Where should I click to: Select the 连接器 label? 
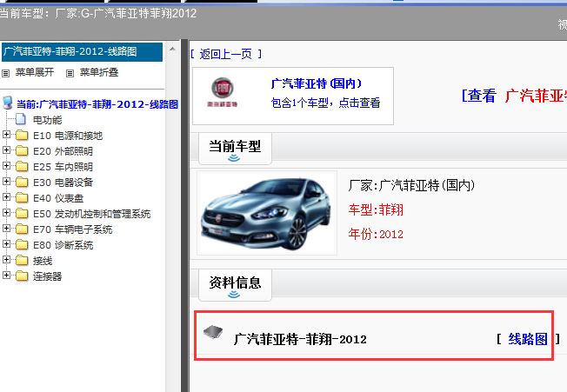click(47, 276)
